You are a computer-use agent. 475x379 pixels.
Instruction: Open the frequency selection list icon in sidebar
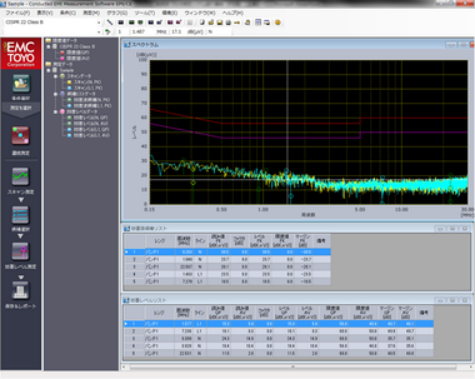click(20, 215)
